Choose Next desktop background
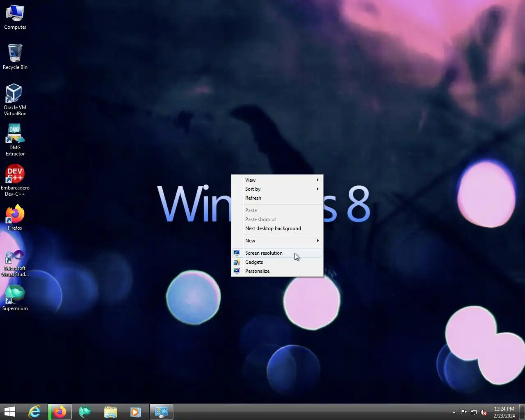The width and height of the screenshot is (525, 420). 277,228
